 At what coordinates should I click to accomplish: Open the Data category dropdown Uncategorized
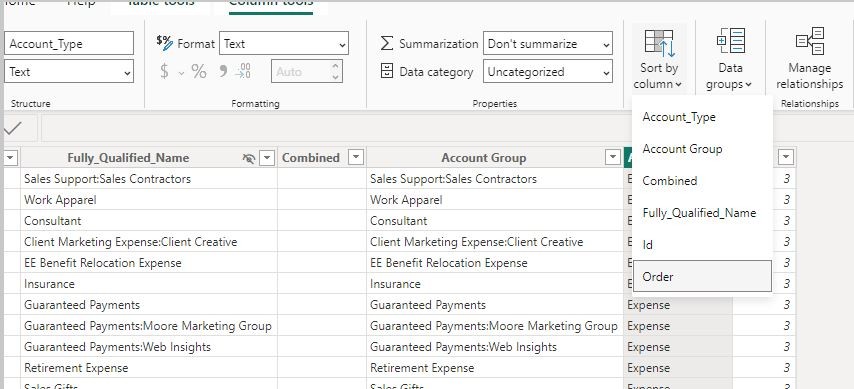pyautogui.click(x=547, y=71)
